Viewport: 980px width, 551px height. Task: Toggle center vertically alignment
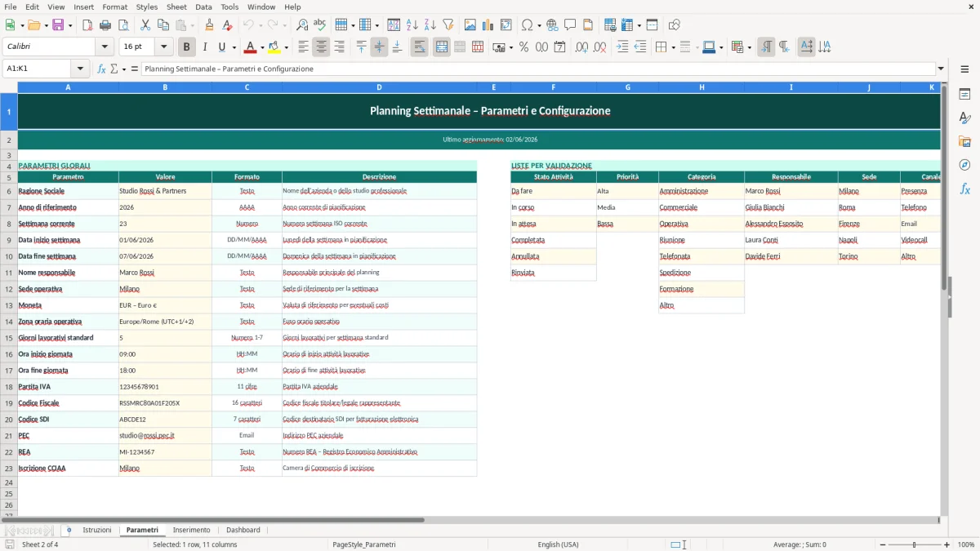[379, 47]
